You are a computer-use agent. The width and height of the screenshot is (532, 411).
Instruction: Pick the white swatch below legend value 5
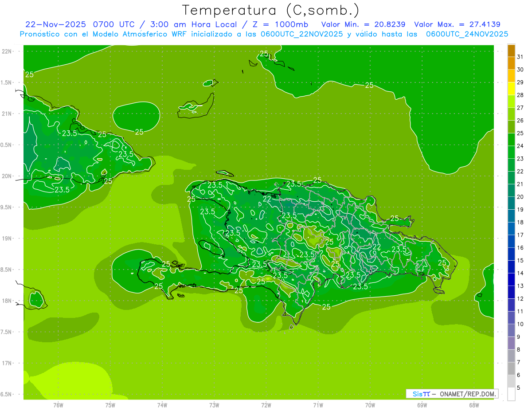[x=511, y=394]
